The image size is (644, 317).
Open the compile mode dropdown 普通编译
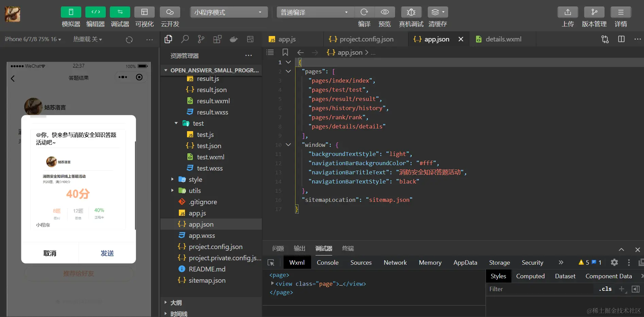click(315, 12)
